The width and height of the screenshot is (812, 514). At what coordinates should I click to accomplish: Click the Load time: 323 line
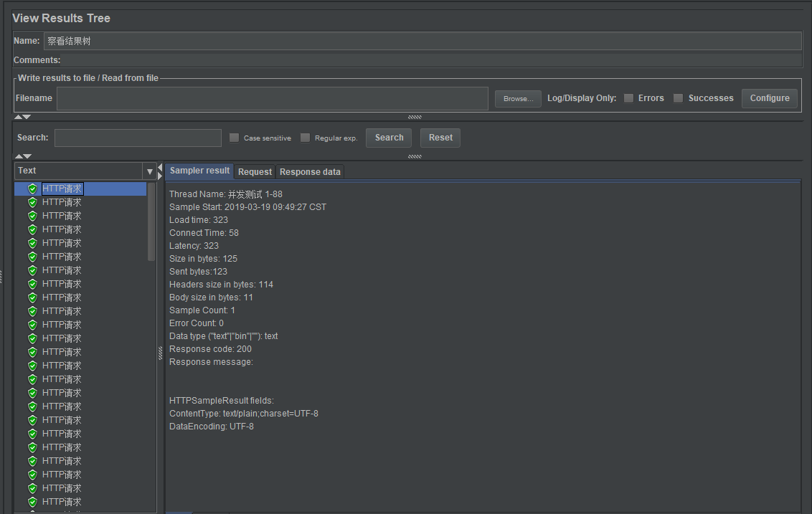(x=199, y=220)
